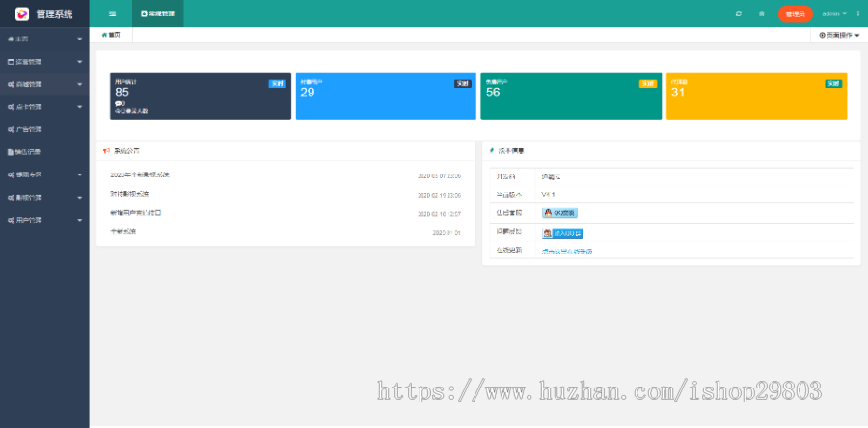Open the vertical three-dot more menu
This screenshot has width=868, height=428.
[x=858, y=13]
